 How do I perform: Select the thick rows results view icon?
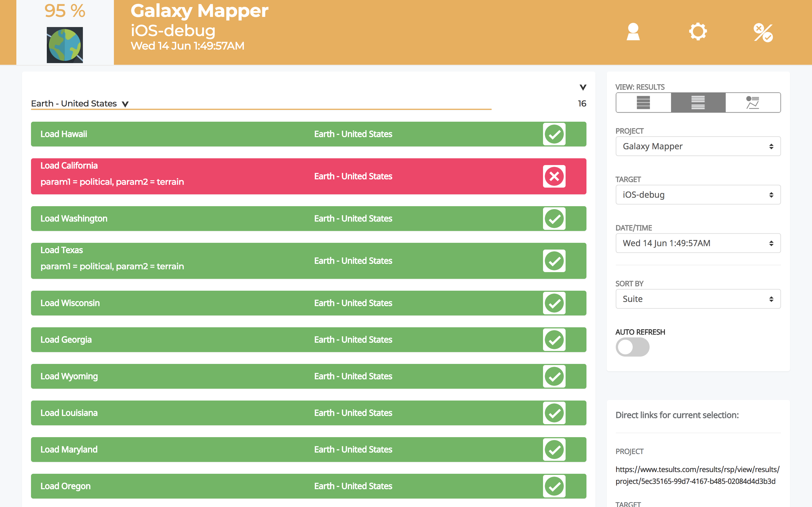pyautogui.click(x=643, y=103)
